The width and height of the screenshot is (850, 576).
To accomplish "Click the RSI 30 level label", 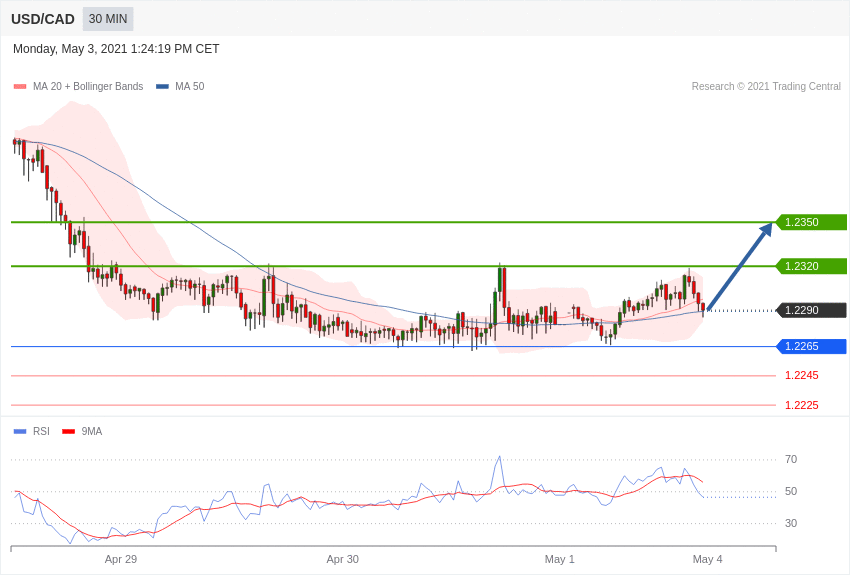I will 791,523.
